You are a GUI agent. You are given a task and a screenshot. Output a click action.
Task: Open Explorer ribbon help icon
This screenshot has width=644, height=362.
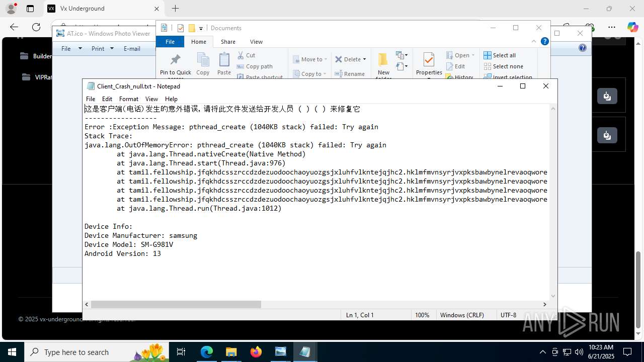point(545,41)
